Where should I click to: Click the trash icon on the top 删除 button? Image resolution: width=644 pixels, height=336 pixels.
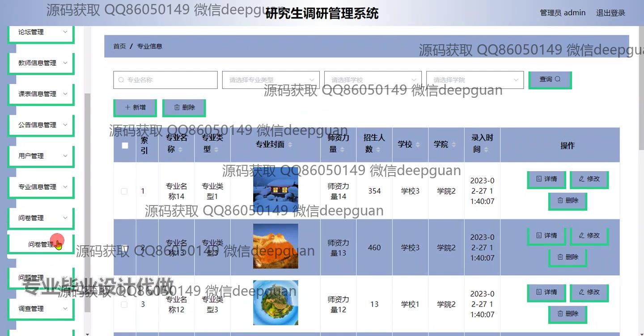(x=177, y=107)
